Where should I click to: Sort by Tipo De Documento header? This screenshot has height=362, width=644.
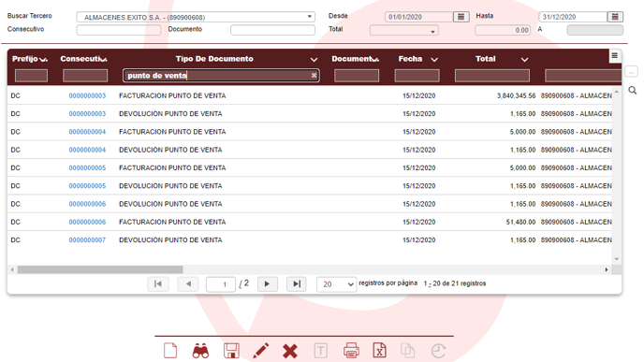click(214, 59)
